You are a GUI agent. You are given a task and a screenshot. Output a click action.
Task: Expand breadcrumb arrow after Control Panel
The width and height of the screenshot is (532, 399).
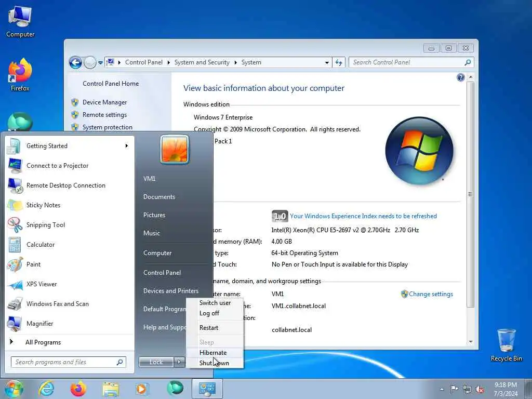coord(169,62)
